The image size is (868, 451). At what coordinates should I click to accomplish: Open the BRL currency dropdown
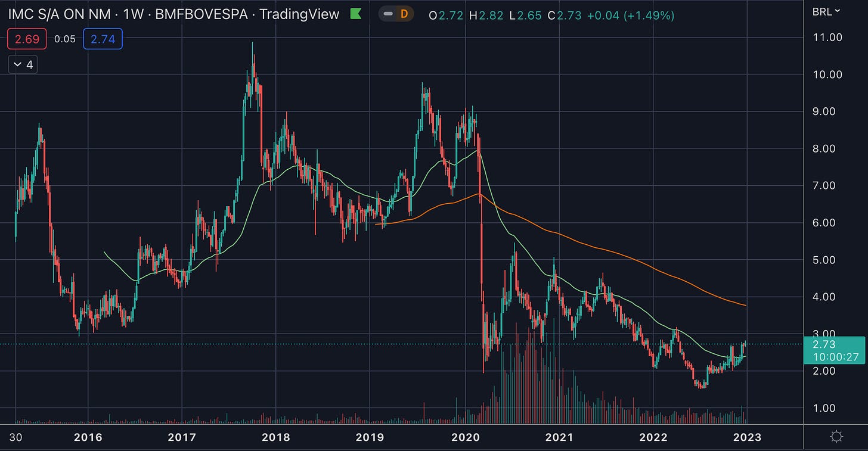point(826,11)
